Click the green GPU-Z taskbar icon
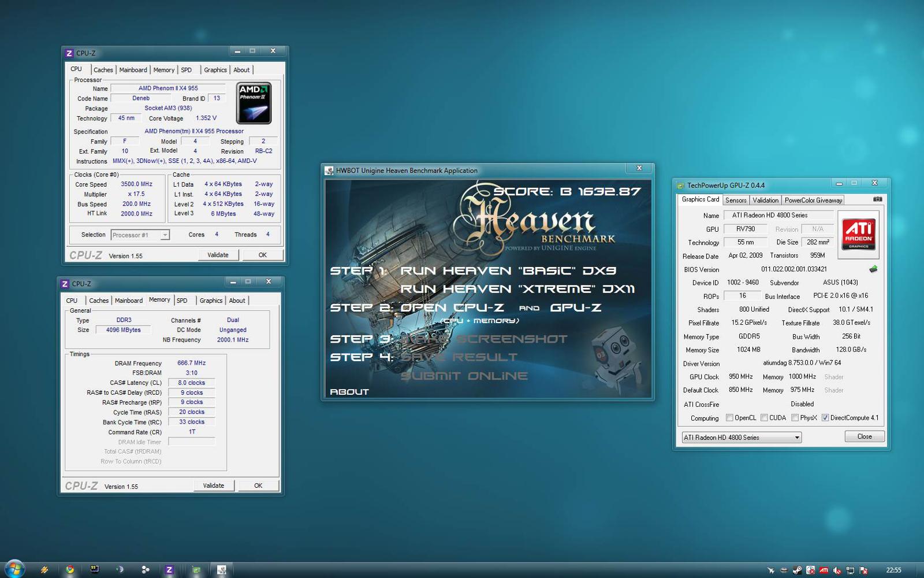924x578 pixels. [x=196, y=569]
